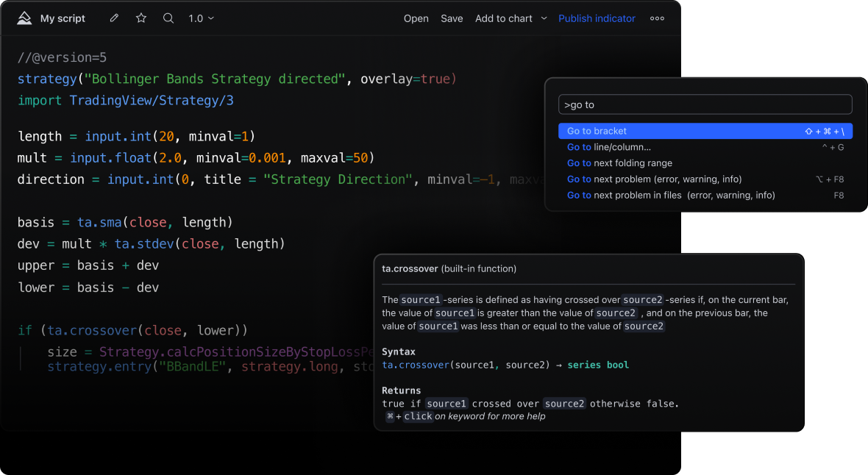Click input.float on the mult line

point(111,158)
